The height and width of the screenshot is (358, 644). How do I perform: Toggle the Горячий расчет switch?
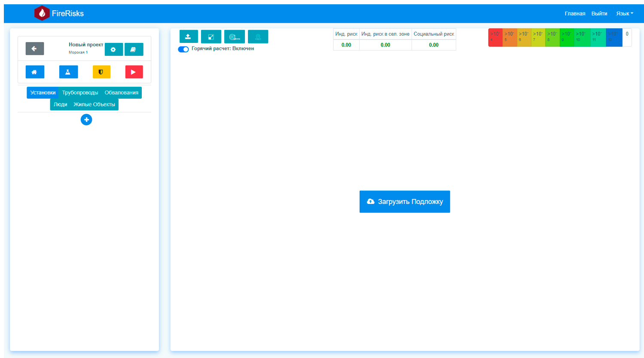[x=183, y=49]
